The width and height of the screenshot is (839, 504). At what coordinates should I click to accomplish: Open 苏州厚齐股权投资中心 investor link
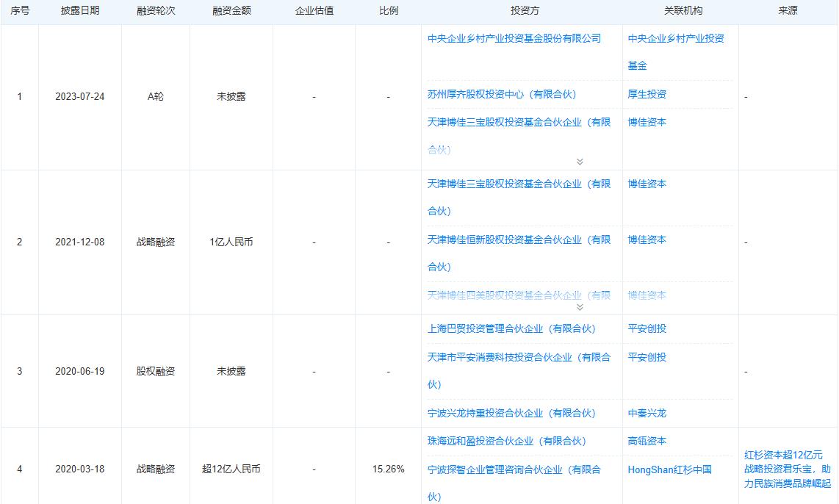tap(502, 94)
